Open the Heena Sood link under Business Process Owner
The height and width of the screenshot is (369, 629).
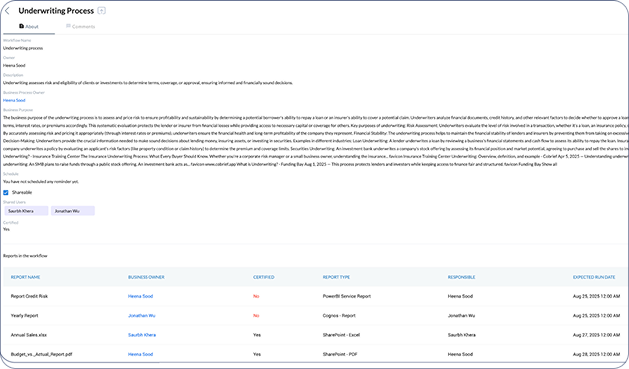coord(14,100)
